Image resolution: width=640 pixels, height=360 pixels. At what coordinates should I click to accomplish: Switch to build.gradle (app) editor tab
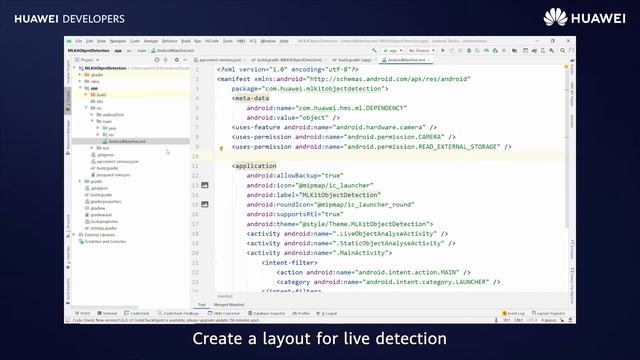pyautogui.click(x=354, y=60)
